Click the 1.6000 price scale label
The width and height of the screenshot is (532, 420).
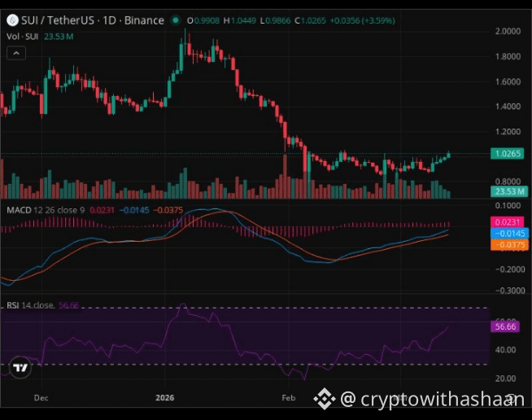pyautogui.click(x=508, y=81)
